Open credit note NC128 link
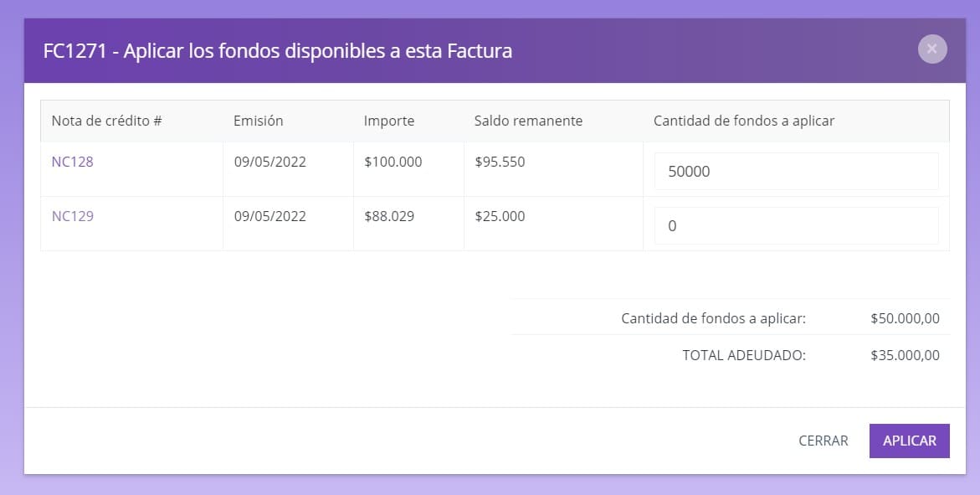Image resolution: width=980 pixels, height=495 pixels. pyautogui.click(x=73, y=162)
